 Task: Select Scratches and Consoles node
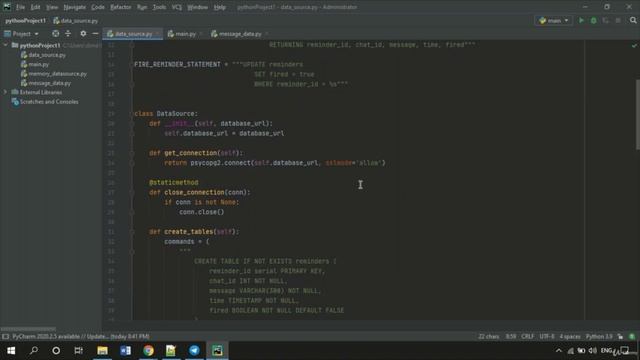(45, 102)
